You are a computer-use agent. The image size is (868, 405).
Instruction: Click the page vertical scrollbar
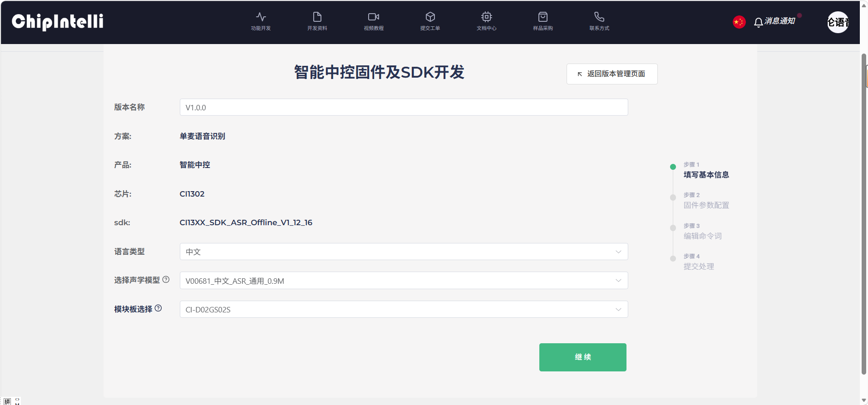pos(864,213)
